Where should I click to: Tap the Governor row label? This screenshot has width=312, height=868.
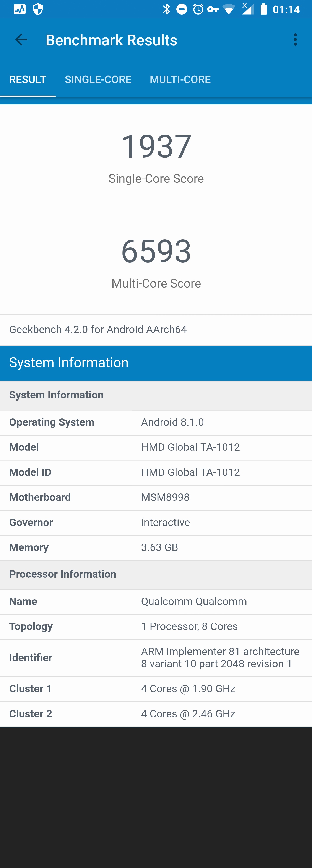[31, 523]
